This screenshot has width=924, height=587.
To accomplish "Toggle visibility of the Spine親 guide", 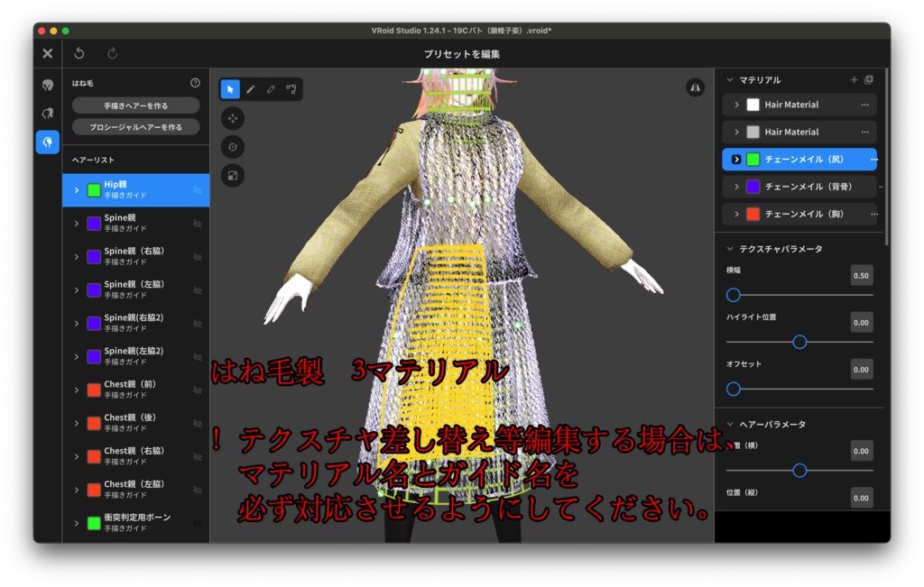I will tap(196, 224).
